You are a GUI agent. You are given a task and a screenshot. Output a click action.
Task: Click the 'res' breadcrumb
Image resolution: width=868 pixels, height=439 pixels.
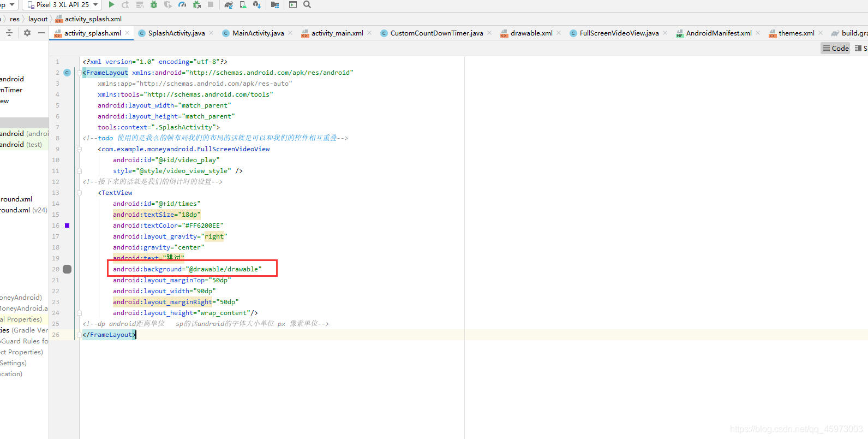pyautogui.click(x=15, y=19)
